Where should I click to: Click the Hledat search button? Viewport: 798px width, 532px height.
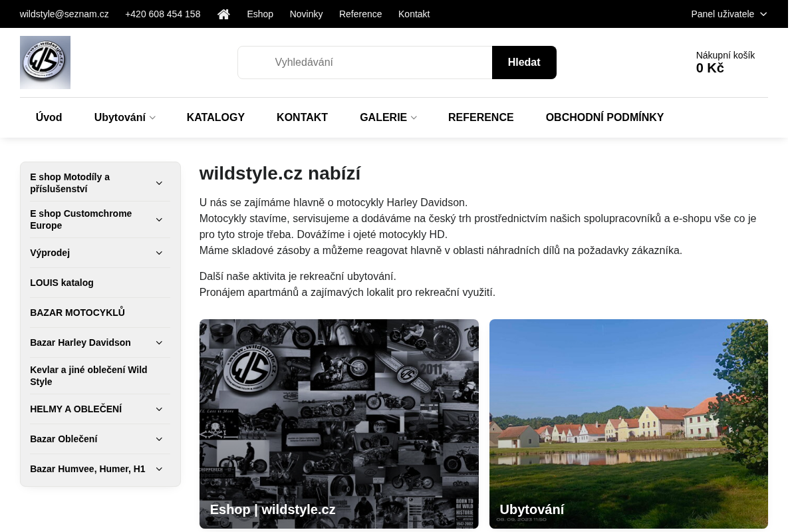[524, 63]
